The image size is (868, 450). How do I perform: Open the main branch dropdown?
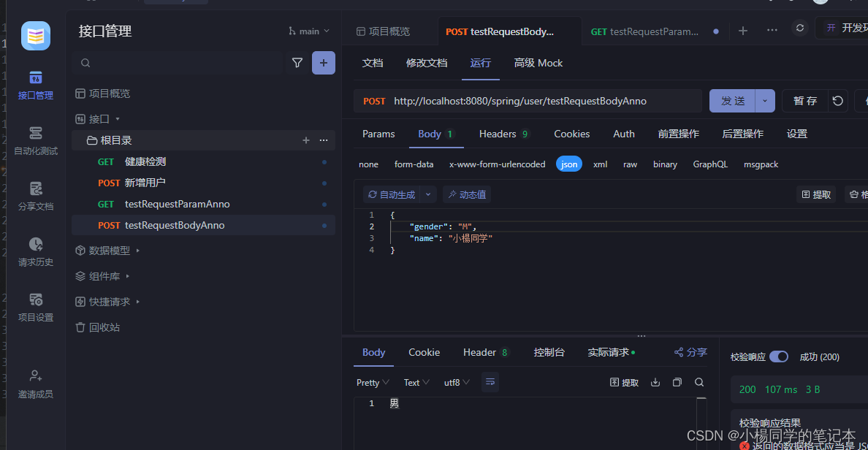pyautogui.click(x=308, y=31)
